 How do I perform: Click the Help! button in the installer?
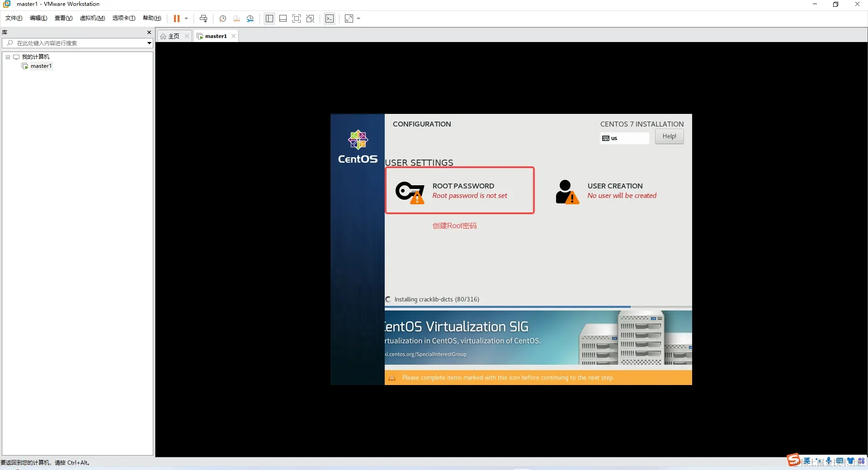click(x=669, y=136)
